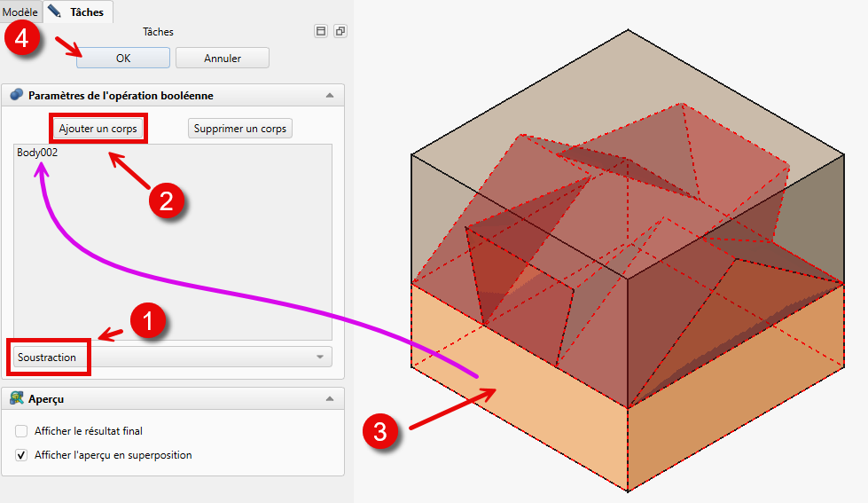This screenshot has height=503, width=868.
Task: Click the float/undock Tâches panel icon
Action: (340, 31)
